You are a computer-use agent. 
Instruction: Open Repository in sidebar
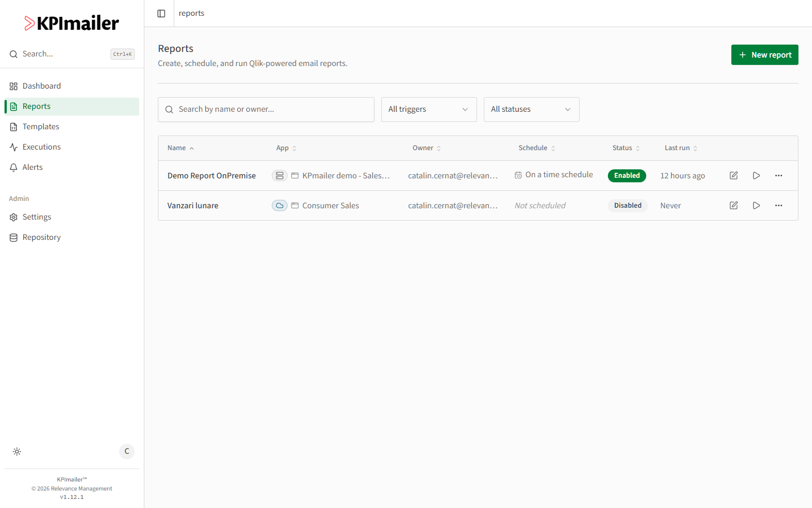pos(72,237)
